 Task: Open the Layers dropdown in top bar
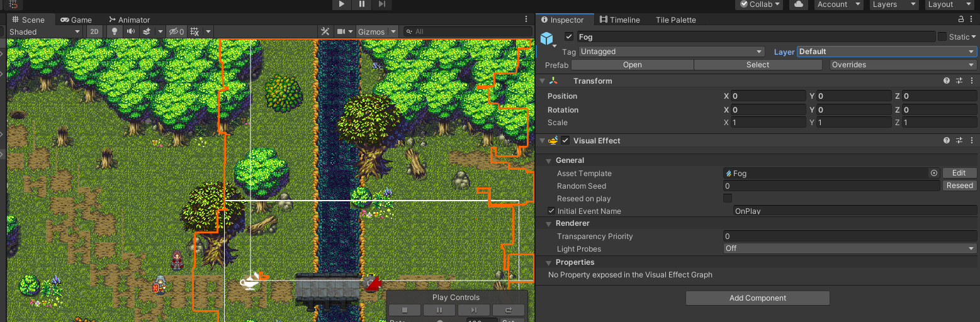click(x=894, y=4)
